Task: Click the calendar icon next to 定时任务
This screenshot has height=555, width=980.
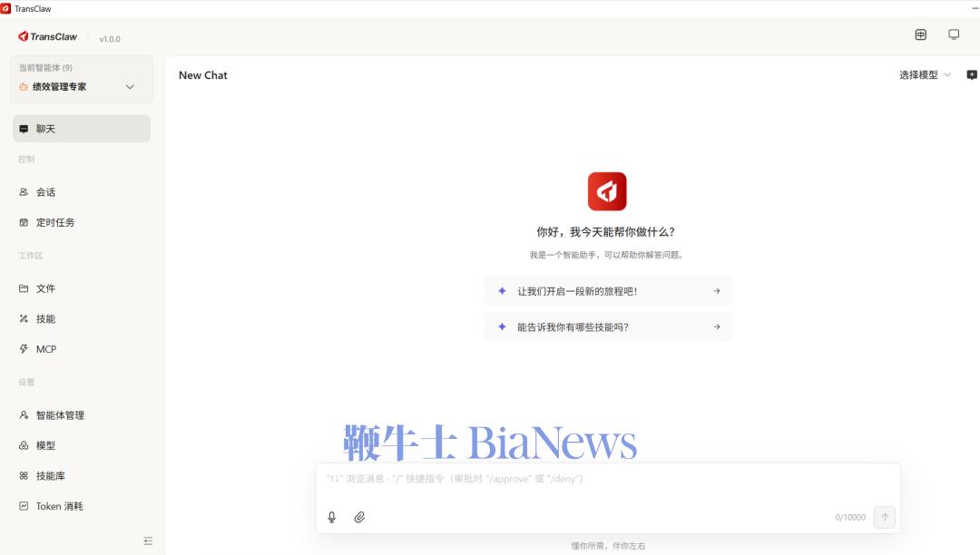Action: [x=24, y=222]
